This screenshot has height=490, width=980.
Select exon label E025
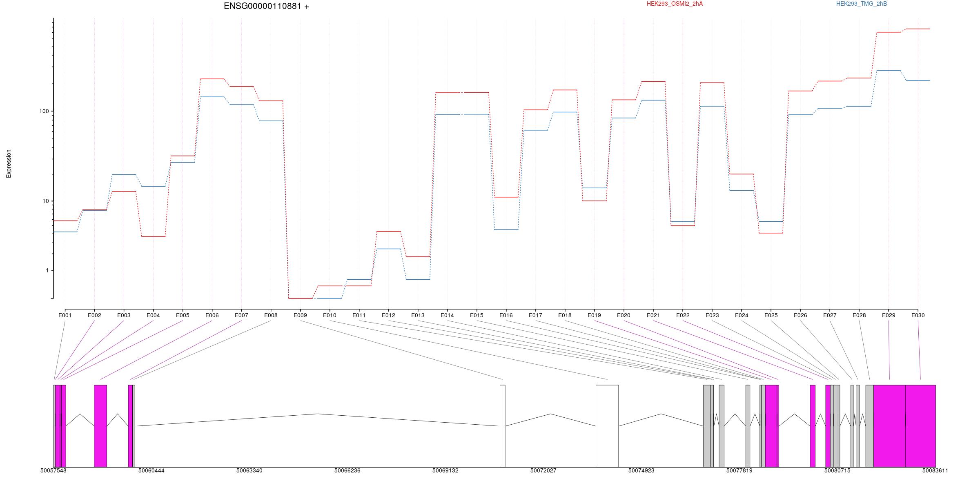tap(771, 315)
